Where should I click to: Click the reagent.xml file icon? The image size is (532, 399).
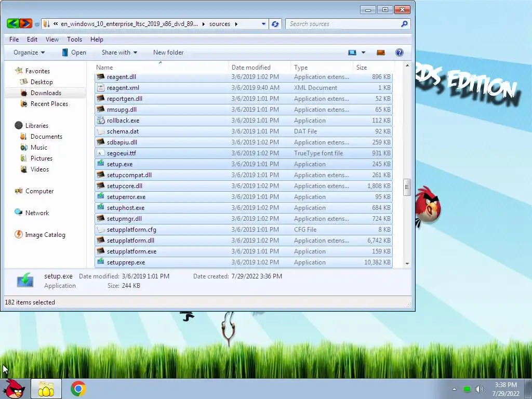[100, 87]
